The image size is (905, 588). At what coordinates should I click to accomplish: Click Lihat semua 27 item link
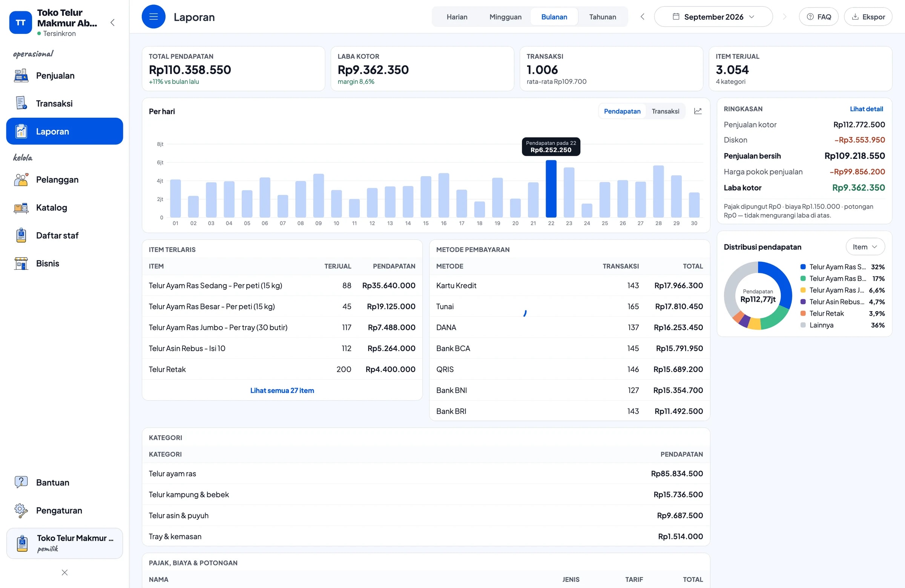click(282, 390)
